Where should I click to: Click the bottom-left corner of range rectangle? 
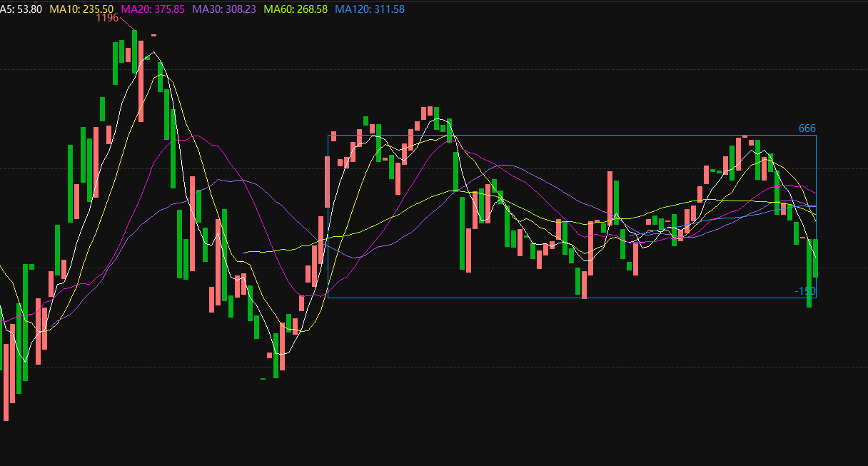point(328,298)
